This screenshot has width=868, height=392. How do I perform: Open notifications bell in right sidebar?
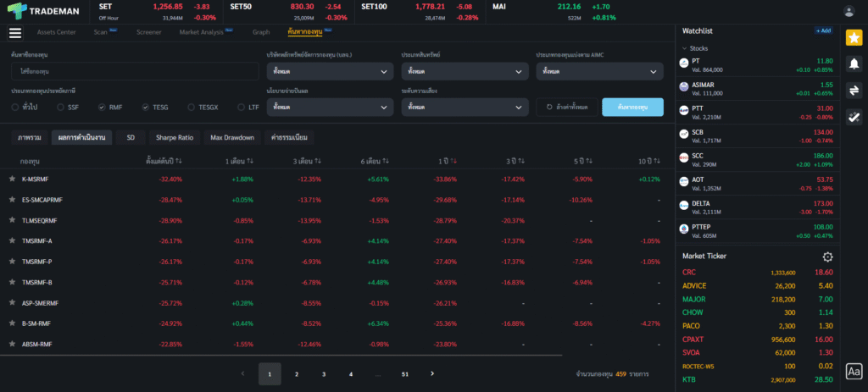pos(854,64)
